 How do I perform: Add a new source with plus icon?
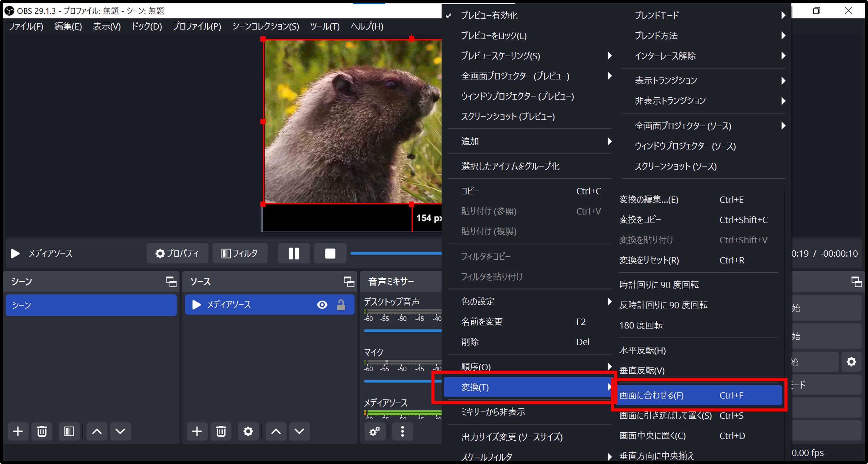pyautogui.click(x=197, y=431)
